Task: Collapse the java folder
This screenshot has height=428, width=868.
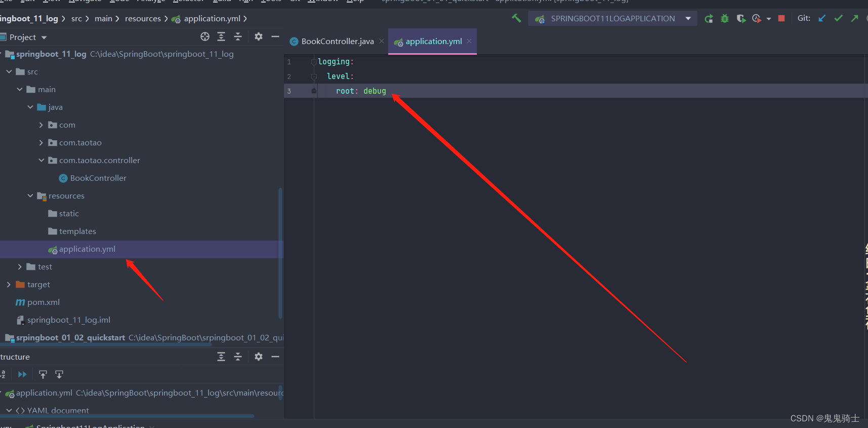Action: pyautogui.click(x=30, y=107)
